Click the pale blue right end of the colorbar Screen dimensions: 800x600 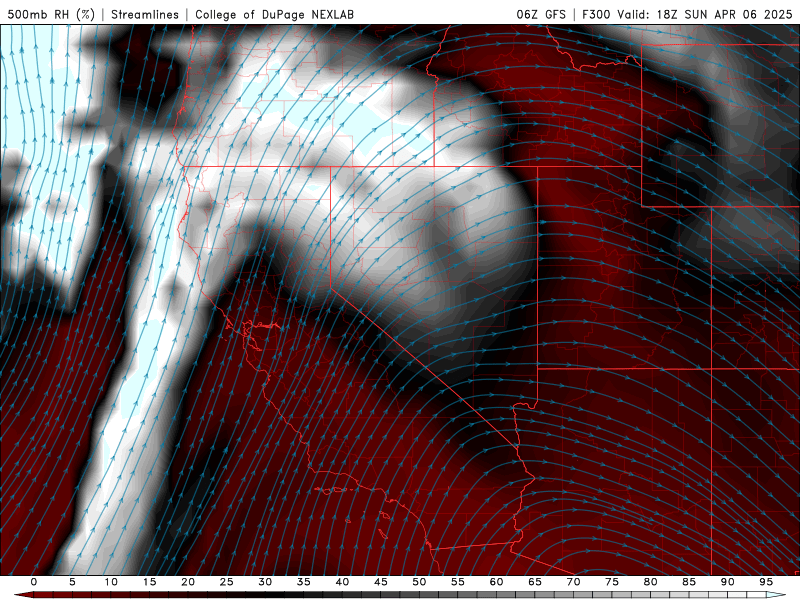(776, 595)
